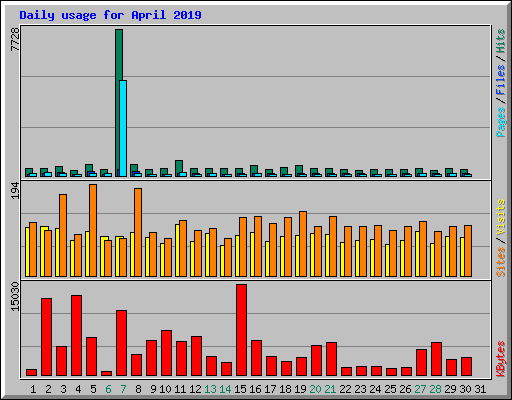This screenshot has width=512, height=400.
Task: Click the Hits legend label
Action: 500,41
